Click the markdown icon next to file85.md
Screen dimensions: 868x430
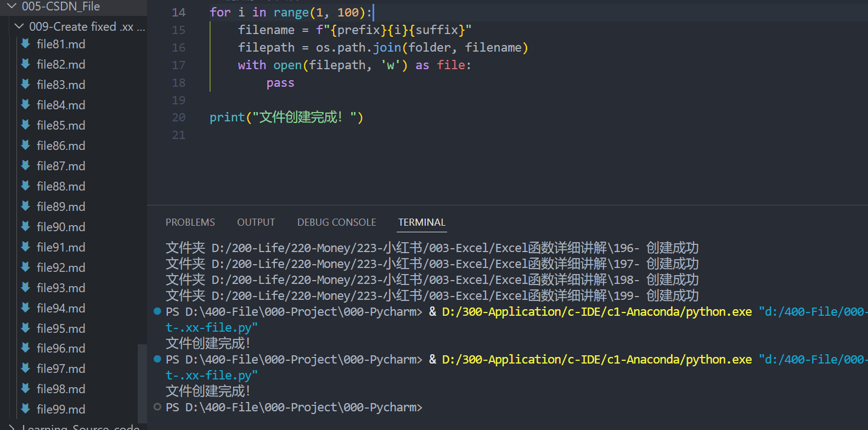click(25, 125)
